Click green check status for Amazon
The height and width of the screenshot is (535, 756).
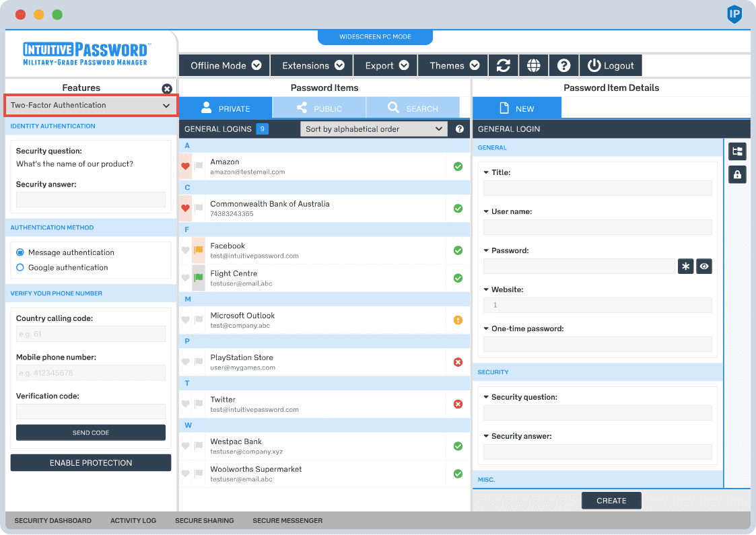point(458,166)
